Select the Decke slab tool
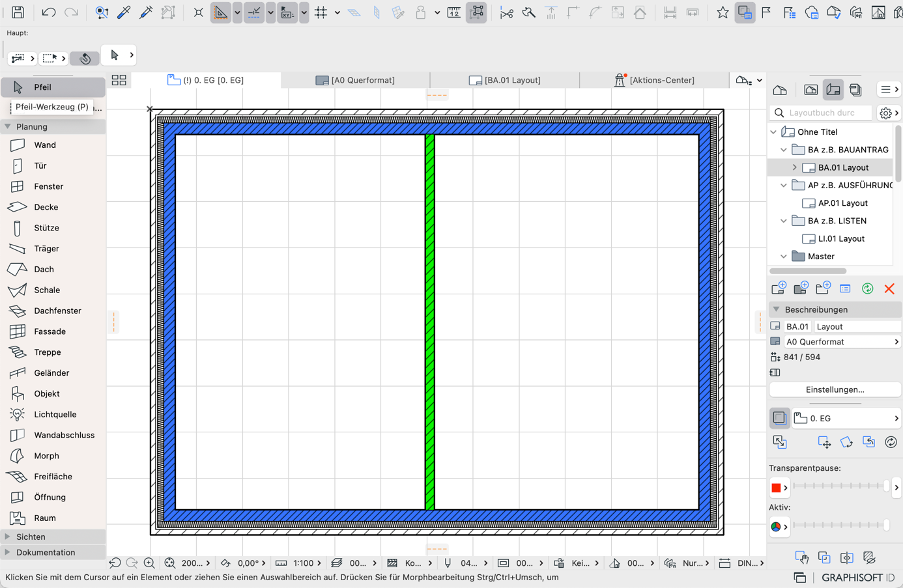 (x=53, y=207)
